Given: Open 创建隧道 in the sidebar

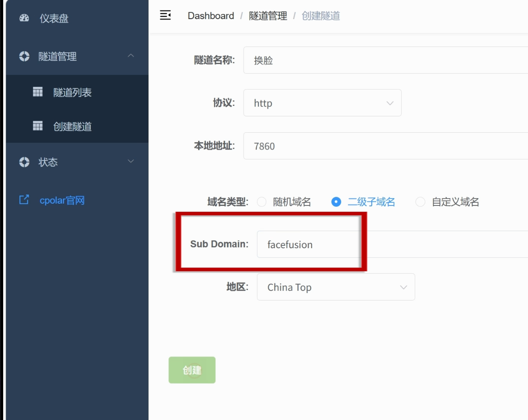Looking at the screenshot, I should [77, 126].
